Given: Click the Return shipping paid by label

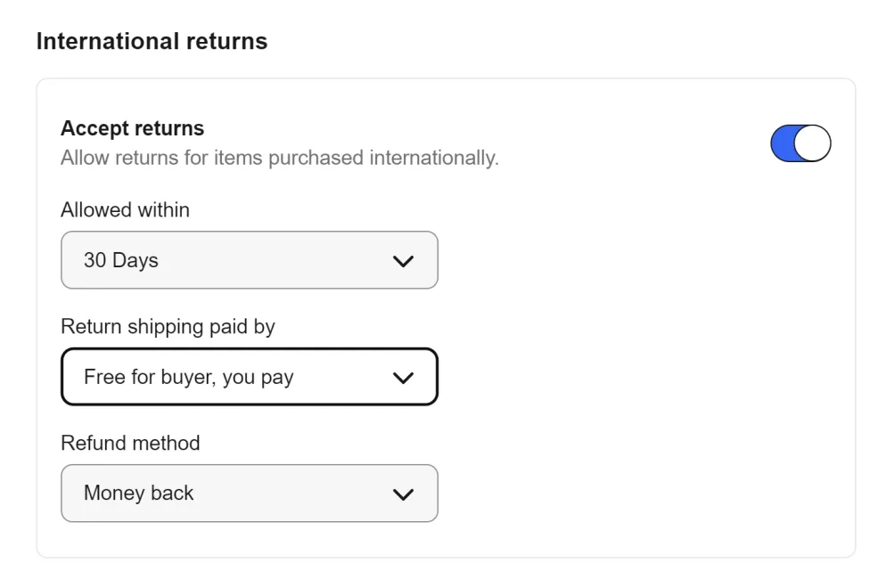Looking at the screenshot, I should pos(168,327).
